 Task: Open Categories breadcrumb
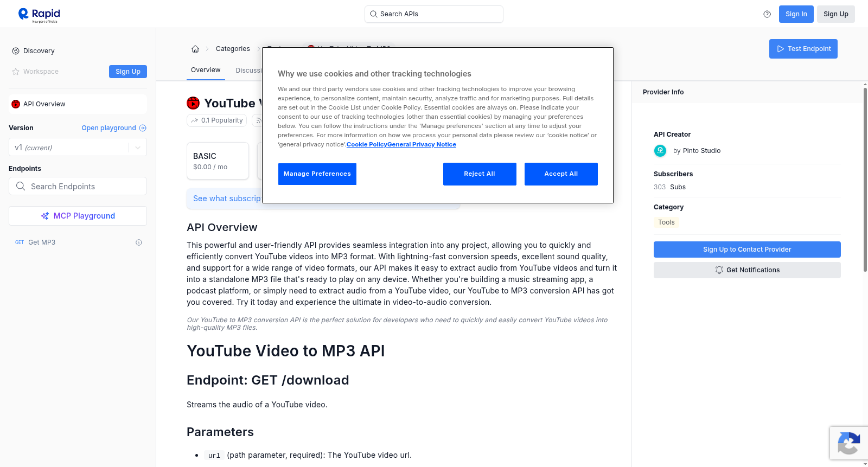[233, 49]
